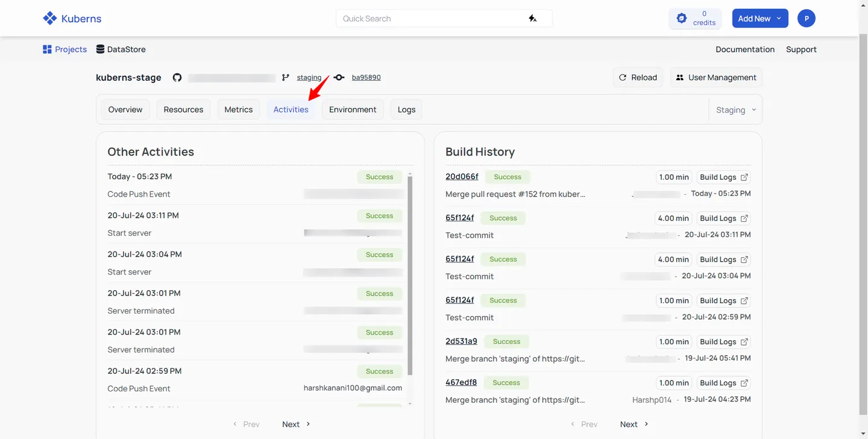Image resolution: width=868 pixels, height=439 pixels.
Task: Open commit ba95890 link
Action: (366, 77)
